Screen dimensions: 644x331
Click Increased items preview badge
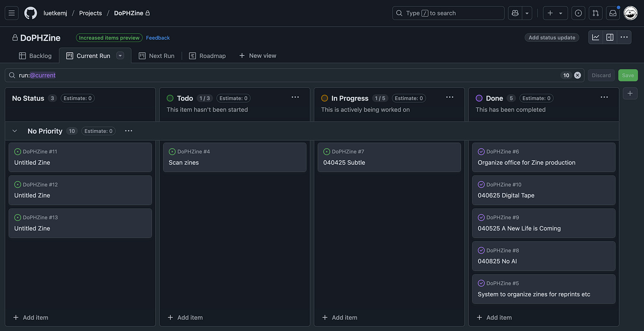(x=109, y=38)
